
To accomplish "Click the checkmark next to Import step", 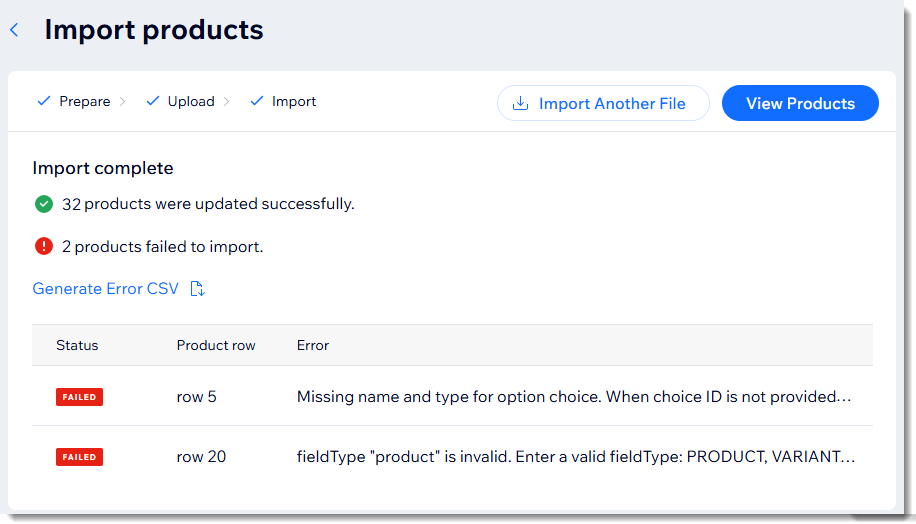I will 257,101.
